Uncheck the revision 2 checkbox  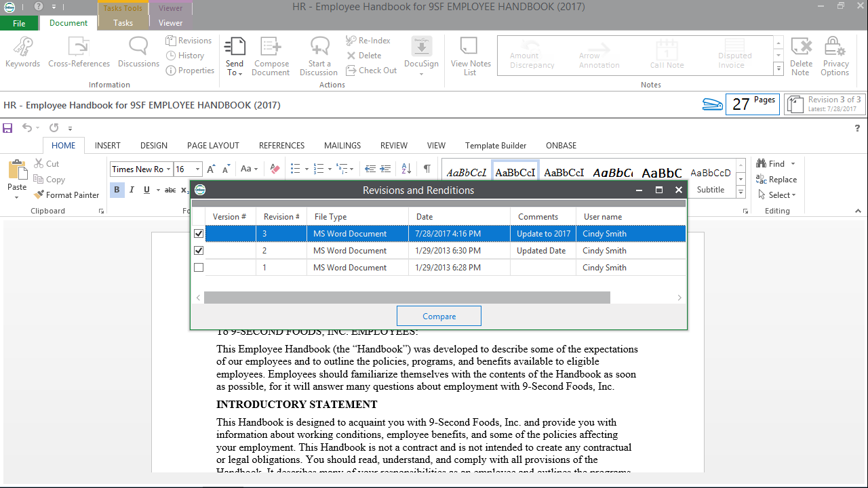pos(199,251)
